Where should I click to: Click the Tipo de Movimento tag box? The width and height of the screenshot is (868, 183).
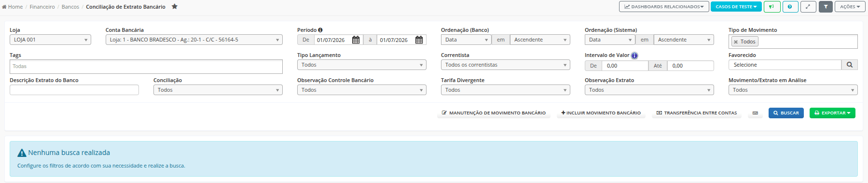793,42
